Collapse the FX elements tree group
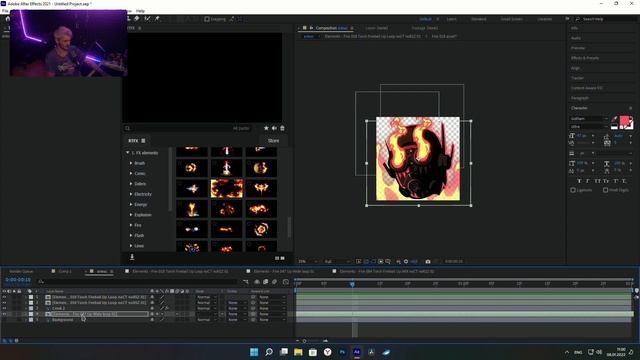Viewport: 640px width, 360px height. pyautogui.click(x=128, y=153)
